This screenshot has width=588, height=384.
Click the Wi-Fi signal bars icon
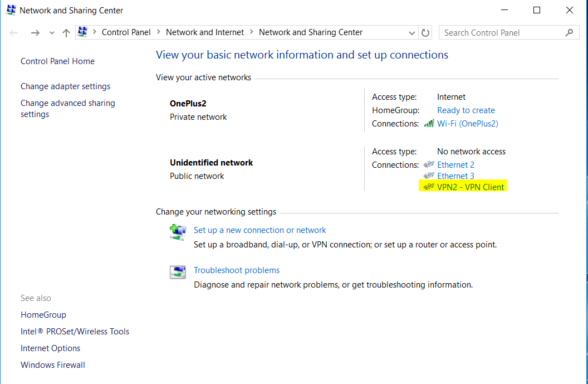pos(429,124)
